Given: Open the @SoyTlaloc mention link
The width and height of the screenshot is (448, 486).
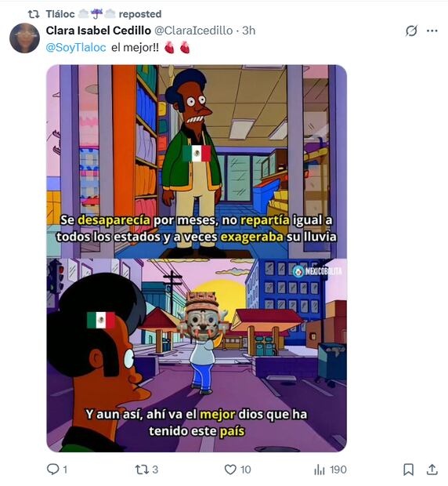Looking at the screenshot, I should pyautogui.click(x=76, y=48).
